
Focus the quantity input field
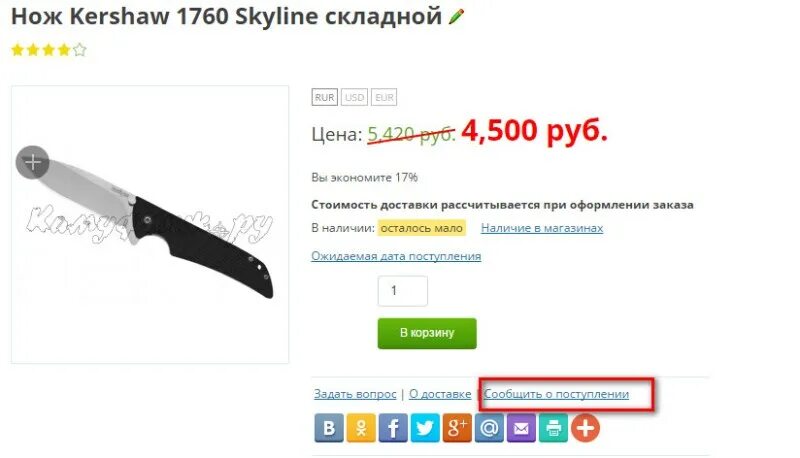click(x=403, y=291)
